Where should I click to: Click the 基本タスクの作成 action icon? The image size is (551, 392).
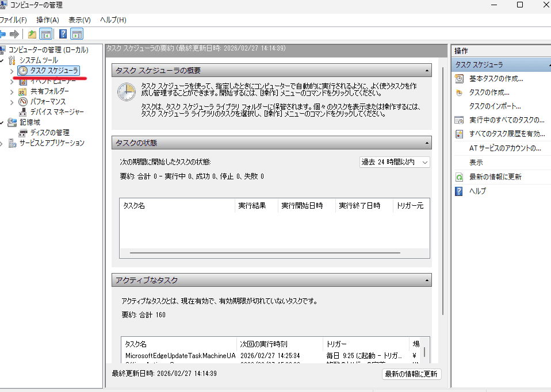point(459,79)
